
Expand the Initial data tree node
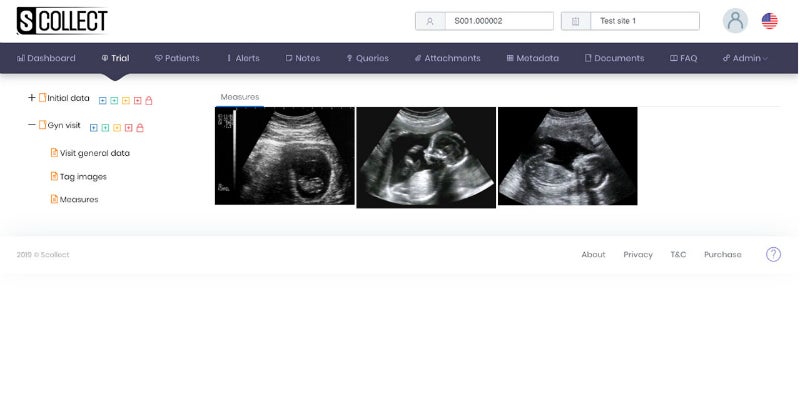(x=32, y=98)
